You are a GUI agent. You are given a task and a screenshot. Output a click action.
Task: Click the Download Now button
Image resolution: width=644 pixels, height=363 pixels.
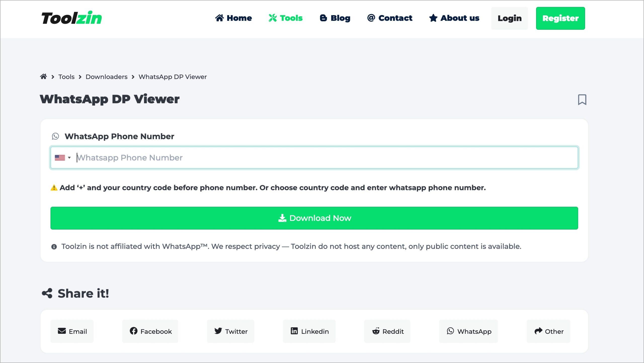[314, 218]
